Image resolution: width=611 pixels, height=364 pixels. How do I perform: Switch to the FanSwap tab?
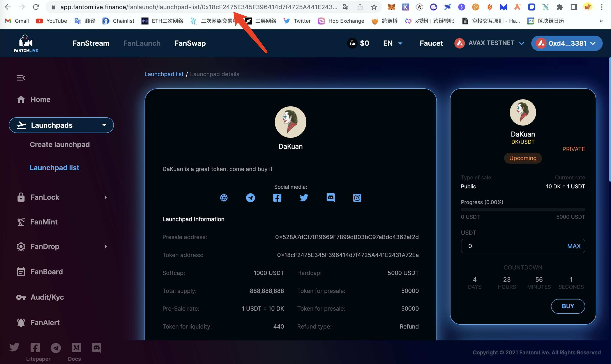(x=190, y=43)
